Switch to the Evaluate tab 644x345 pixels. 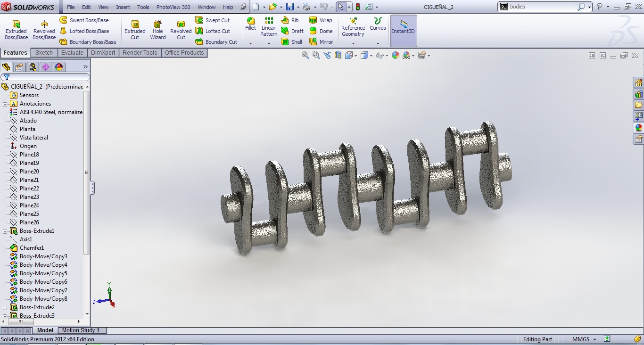(72, 53)
